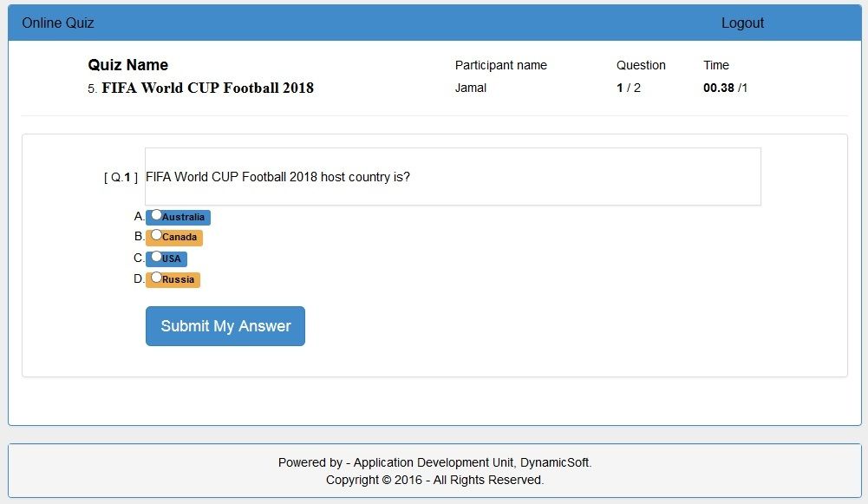The image size is (868, 504).
Task: Click the FIFA World CUP Football 2018 quiz title
Action: [207, 88]
